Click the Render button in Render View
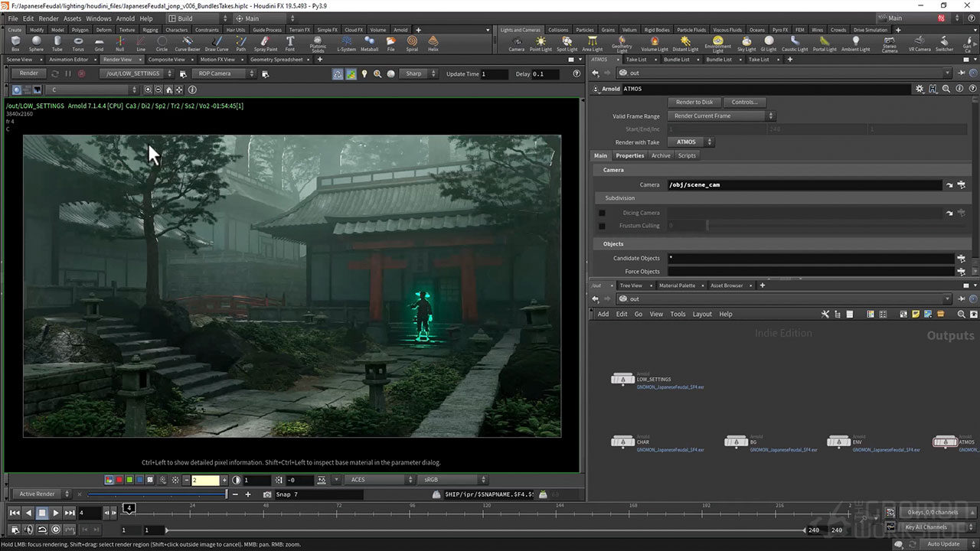980x551 pixels. (x=28, y=73)
